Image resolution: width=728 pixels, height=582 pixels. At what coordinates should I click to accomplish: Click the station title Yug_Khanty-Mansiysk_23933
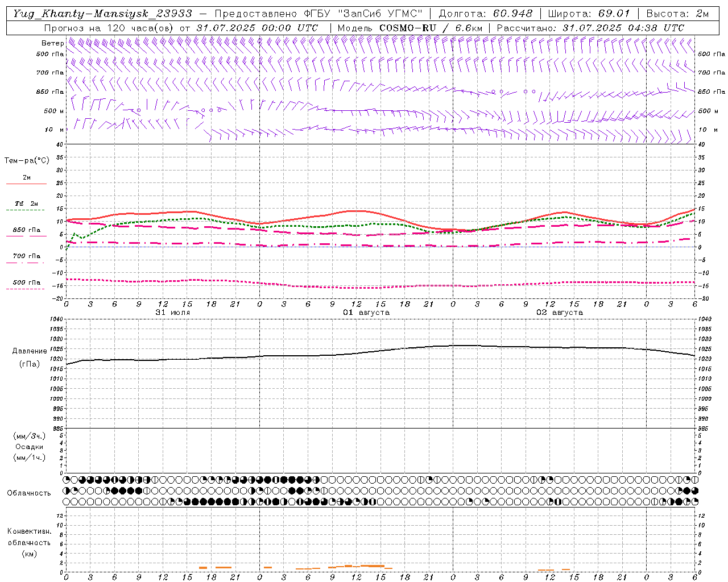click(x=102, y=14)
